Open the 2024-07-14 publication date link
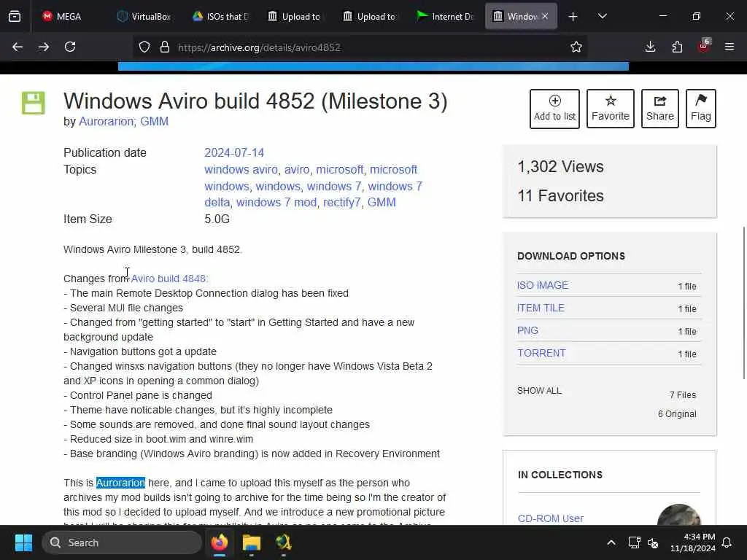Image resolution: width=747 pixels, height=560 pixels. click(234, 153)
